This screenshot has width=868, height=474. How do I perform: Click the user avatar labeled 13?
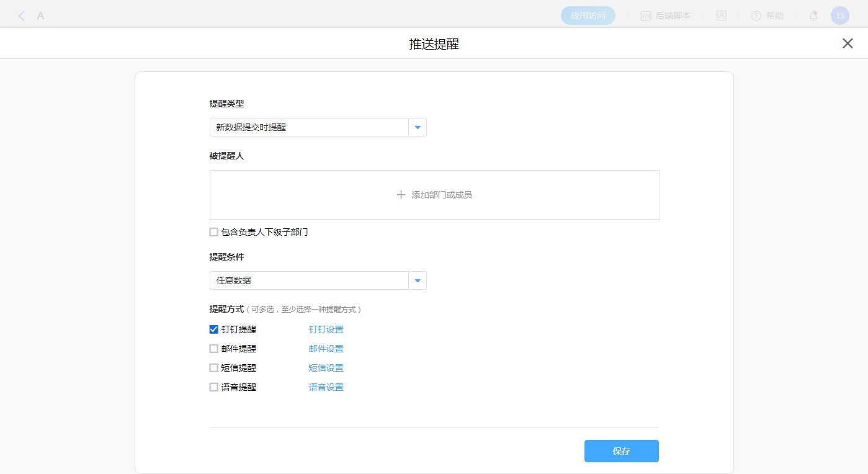pyautogui.click(x=839, y=16)
